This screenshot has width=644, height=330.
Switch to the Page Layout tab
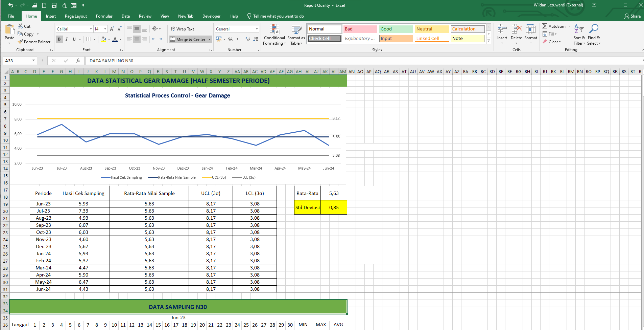point(76,16)
